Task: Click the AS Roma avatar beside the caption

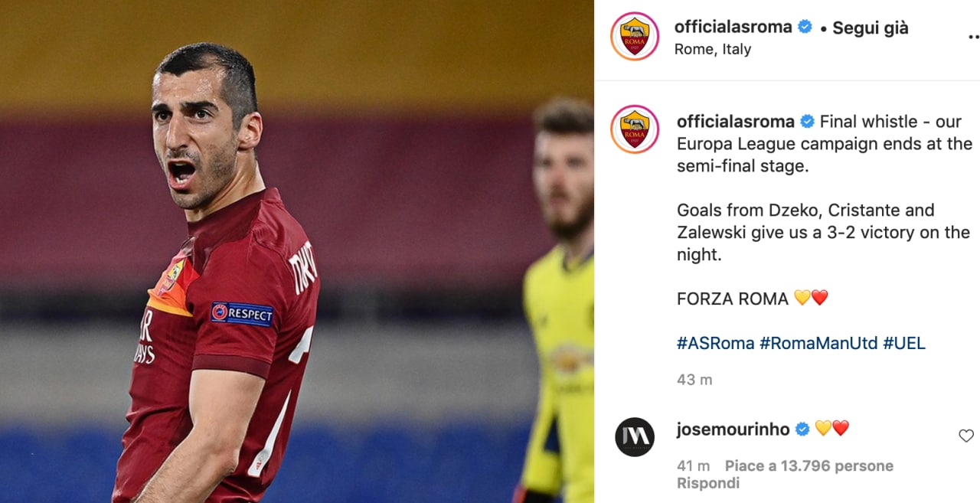Action: 635,129
